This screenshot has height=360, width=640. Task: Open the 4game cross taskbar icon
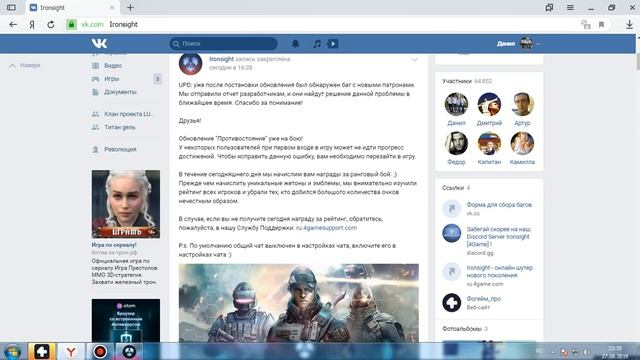[x=42, y=351]
